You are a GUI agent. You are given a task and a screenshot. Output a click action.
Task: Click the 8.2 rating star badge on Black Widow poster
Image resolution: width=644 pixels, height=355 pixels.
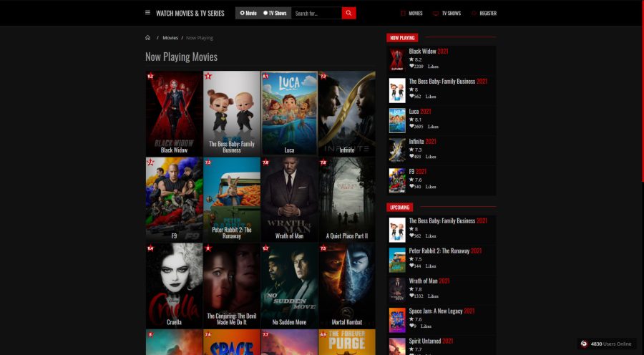click(150, 76)
